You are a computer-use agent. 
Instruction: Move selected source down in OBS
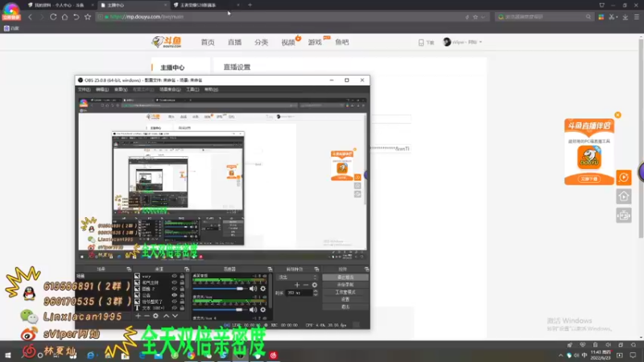175,316
